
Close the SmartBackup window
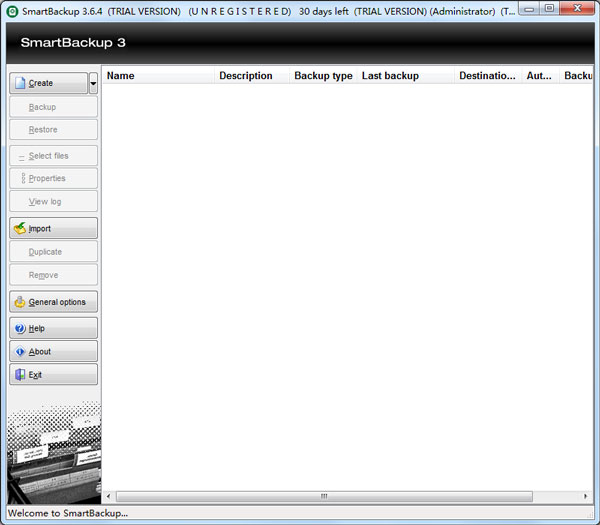point(577,8)
